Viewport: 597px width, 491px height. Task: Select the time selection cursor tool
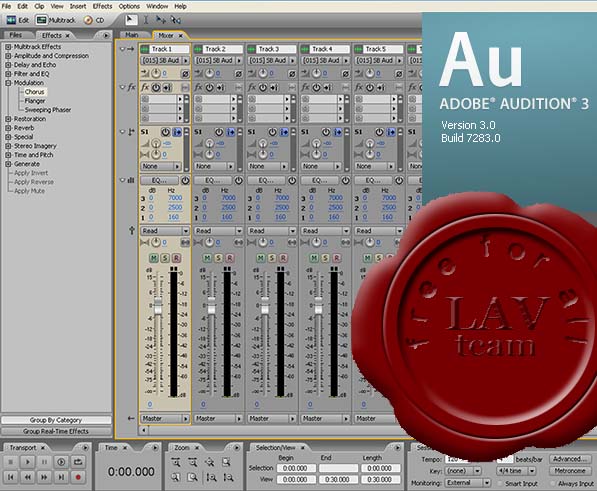tap(146, 20)
